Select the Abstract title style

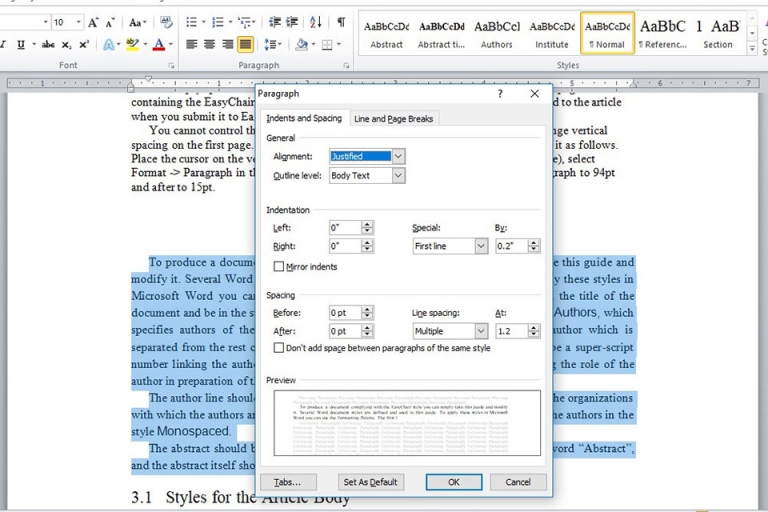coord(441,33)
